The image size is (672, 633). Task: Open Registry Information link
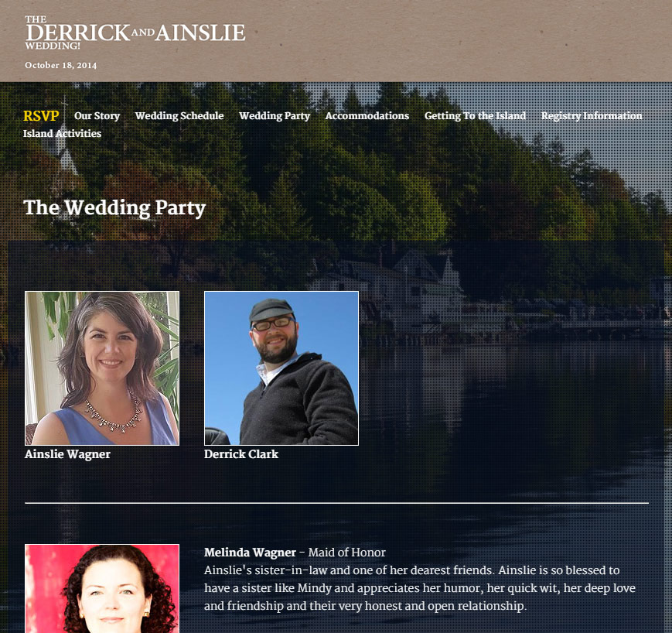(x=592, y=116)
